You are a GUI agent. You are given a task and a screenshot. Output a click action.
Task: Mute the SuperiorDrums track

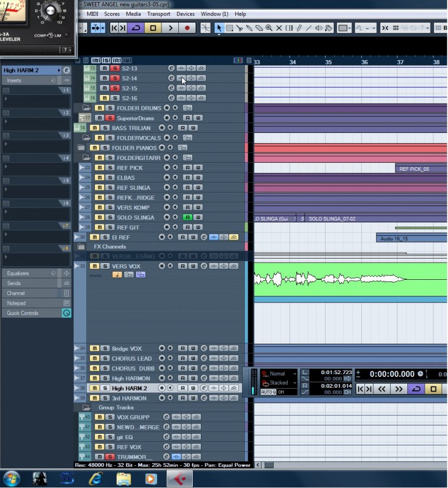click(x=100, y=118)
